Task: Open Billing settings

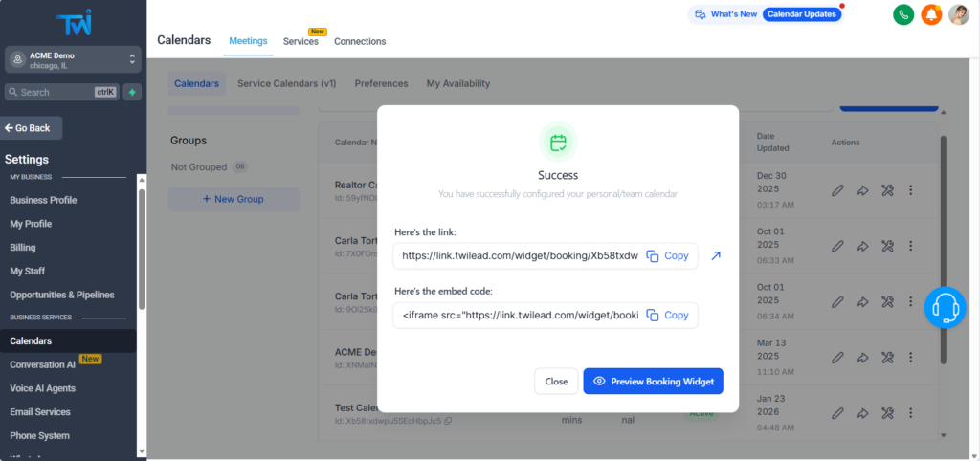Action: click(x=23, y=248)
